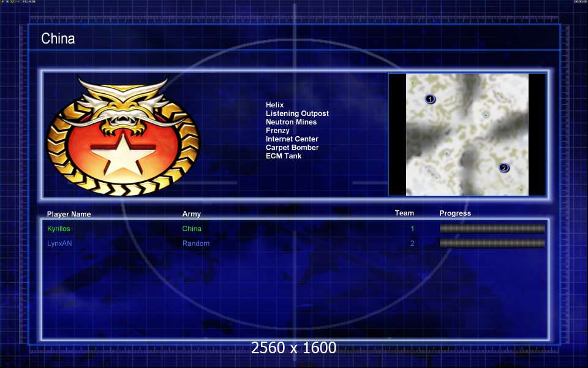Click the Army column header
Viewport: 588px width, 368px height.
click(192, 213)
